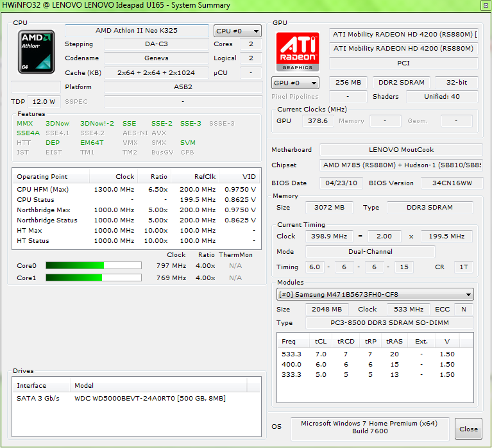Click the AMD Athlon II Neo K325 name field

(x=137, y=31)
